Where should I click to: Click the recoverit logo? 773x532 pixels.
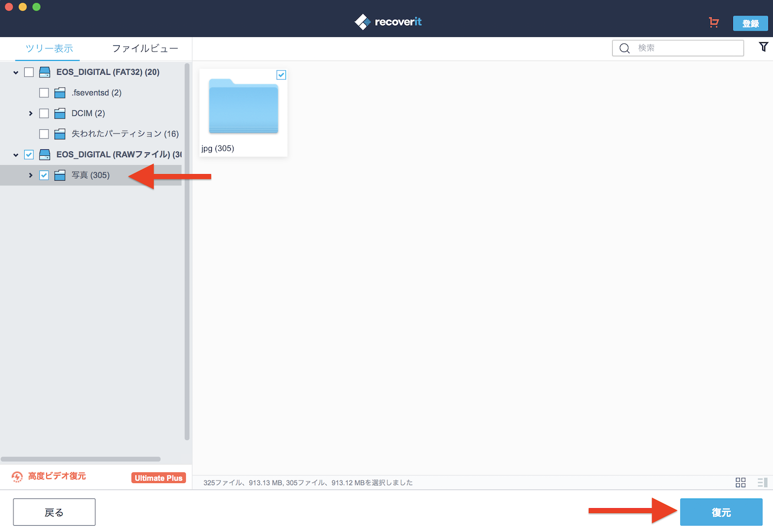point(388,22)
